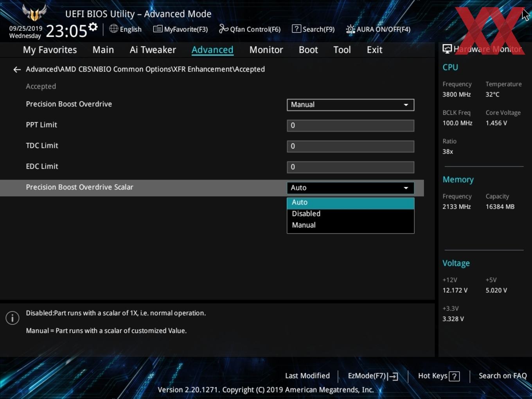Click the settings gear icon beside the clock
Screen dimensions: 532x399
coord(93,27)
